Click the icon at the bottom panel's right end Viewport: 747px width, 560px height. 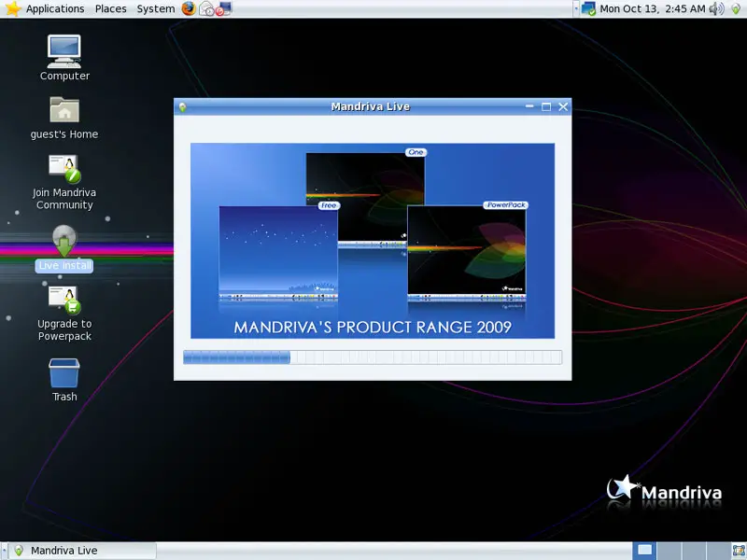pyautogui.click(x=739, y=551)
